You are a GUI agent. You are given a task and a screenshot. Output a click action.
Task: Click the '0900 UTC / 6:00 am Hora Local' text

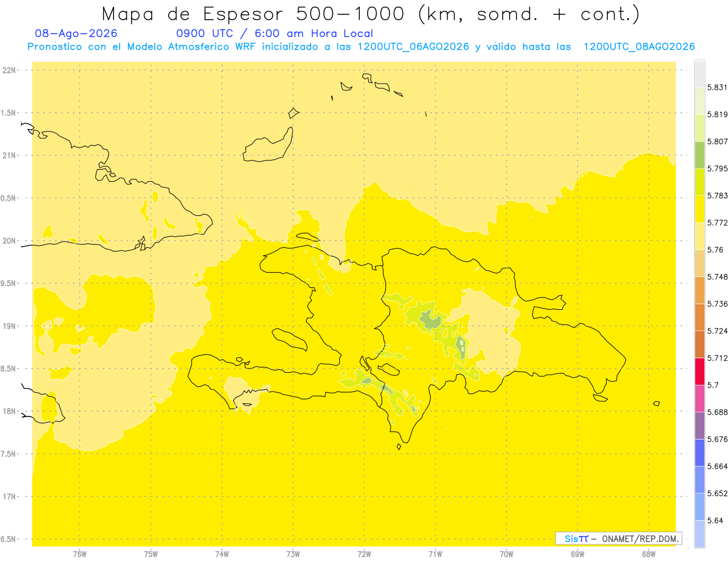275,34
